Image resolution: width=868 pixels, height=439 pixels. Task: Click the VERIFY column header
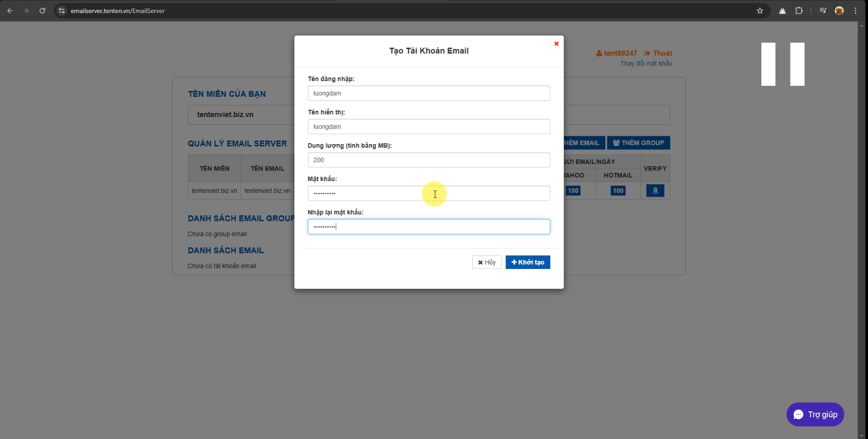click(x=655, y=169)
